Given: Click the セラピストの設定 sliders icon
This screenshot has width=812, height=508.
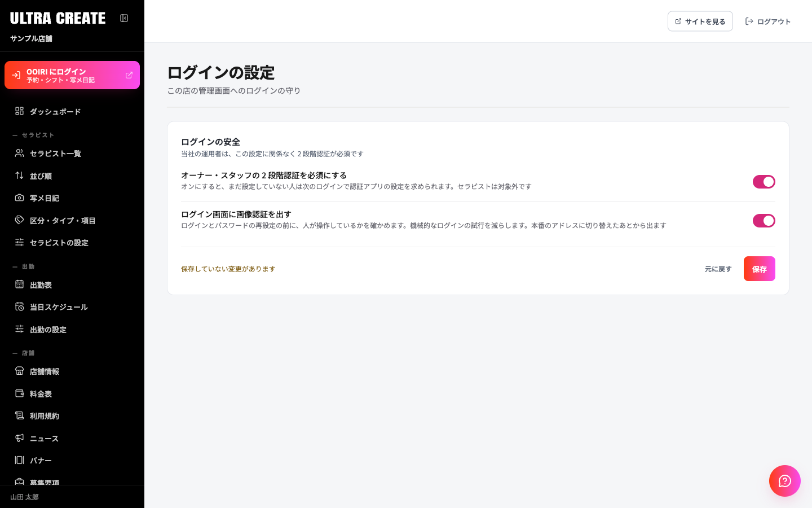Looking at the screenshot, I should coord(19,242).
